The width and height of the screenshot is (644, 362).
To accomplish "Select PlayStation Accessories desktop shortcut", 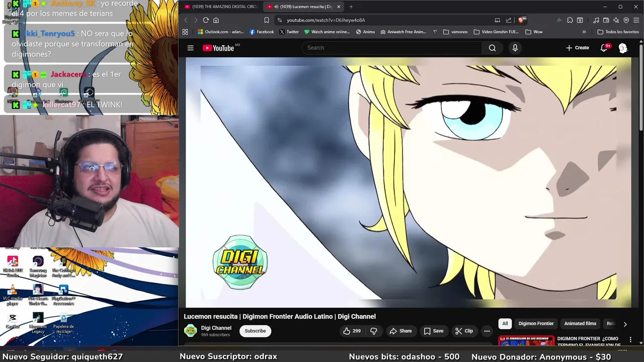I will (63, 295).
